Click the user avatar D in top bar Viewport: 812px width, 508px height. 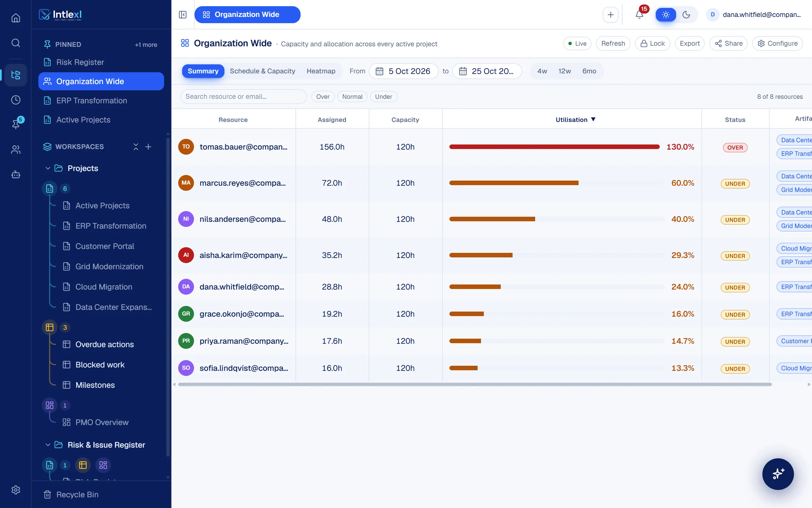[713, 15]
